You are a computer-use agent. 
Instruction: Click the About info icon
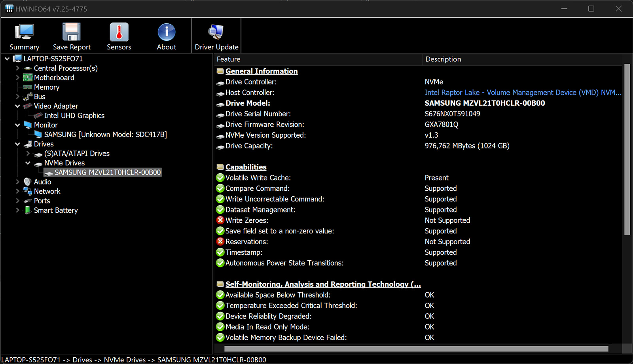(x=167, y=32)
